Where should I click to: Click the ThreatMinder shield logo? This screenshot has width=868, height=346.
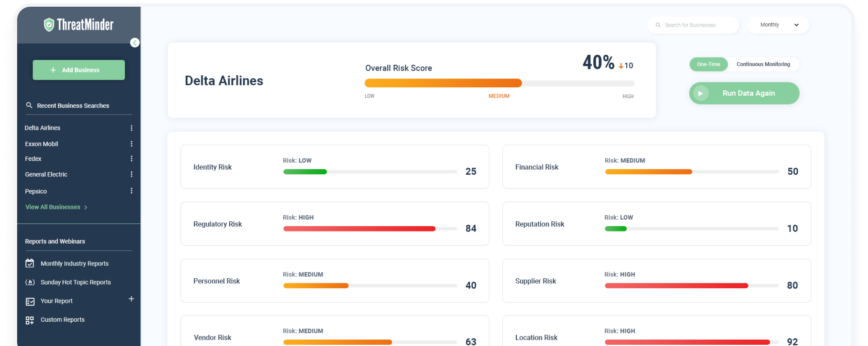click(x=49, y=25)
